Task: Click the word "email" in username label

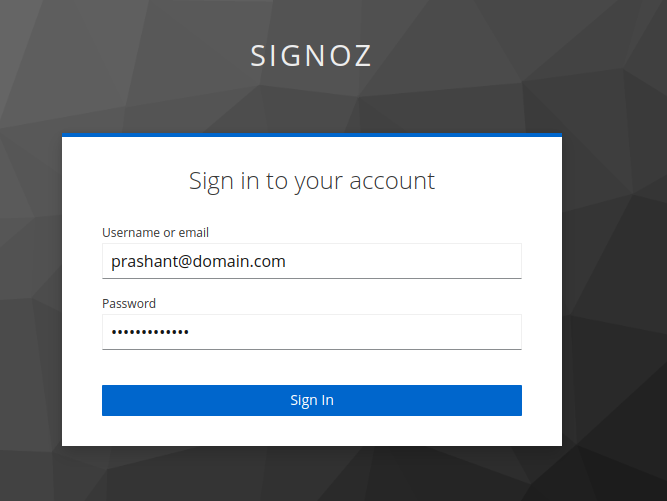Action: coord(194,232)
